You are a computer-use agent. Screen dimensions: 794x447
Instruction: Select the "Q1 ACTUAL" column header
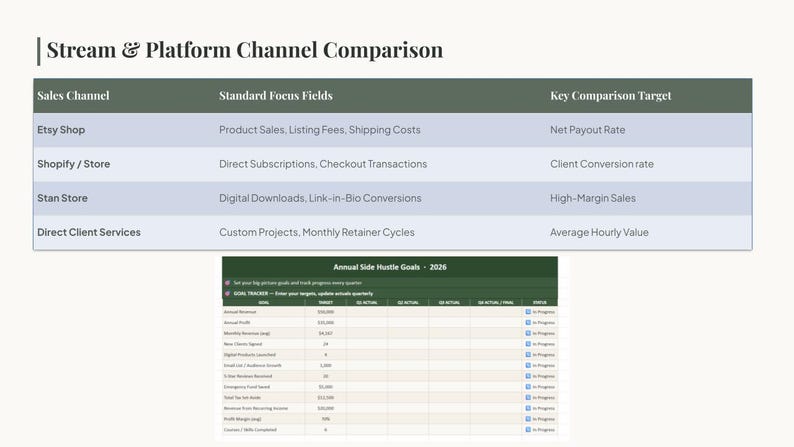pyautogui.click(x=367, y=303)
